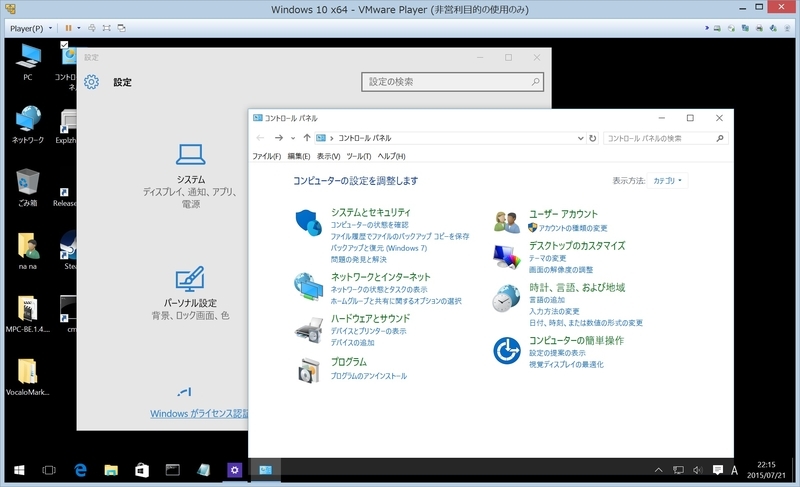Viewport: 800px width, 487px height.
Task: Open システムとセキュリティ category link
Action: pos(370,212)
